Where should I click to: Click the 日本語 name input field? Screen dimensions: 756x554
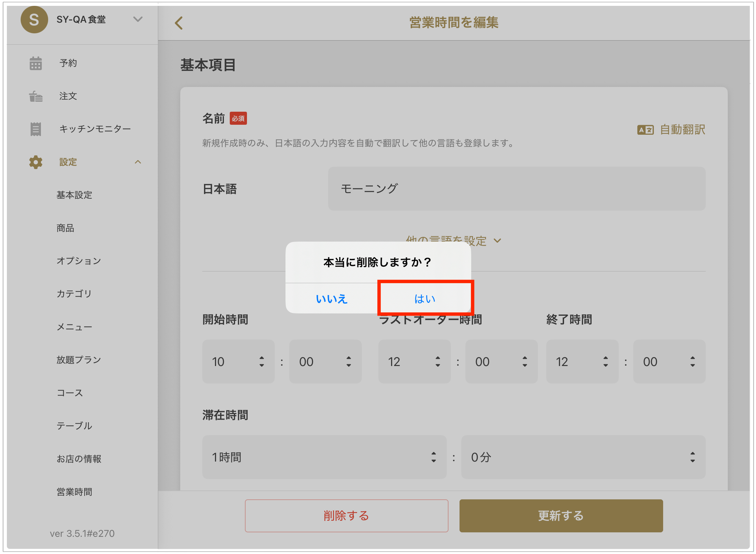coord(516,189)
